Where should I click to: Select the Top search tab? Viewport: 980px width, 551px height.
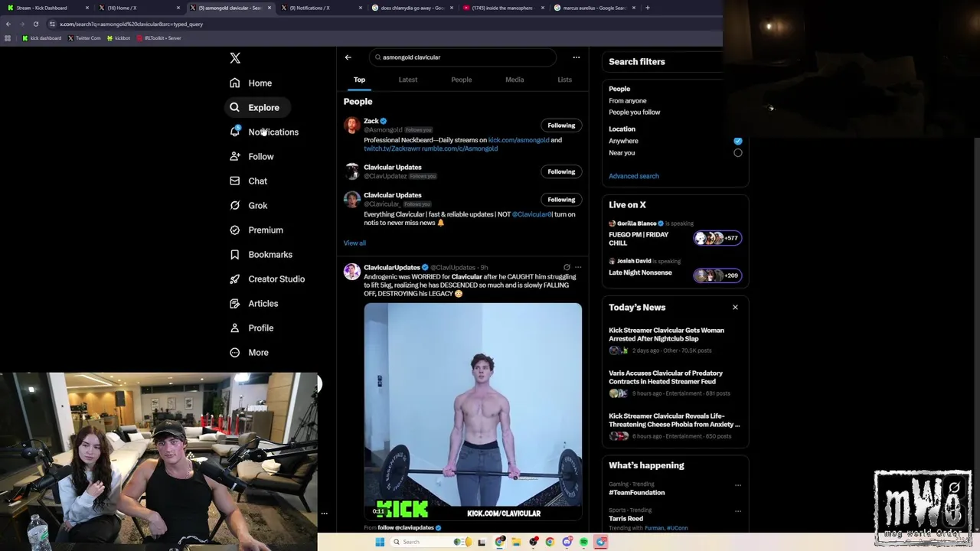pos(359,80)
